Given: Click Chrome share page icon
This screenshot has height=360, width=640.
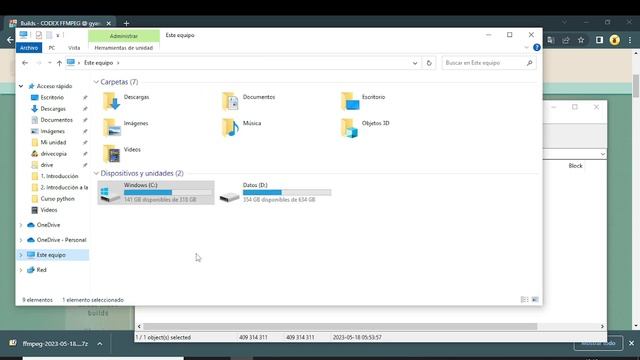Looking at the screenshot, I should (566, 40).
